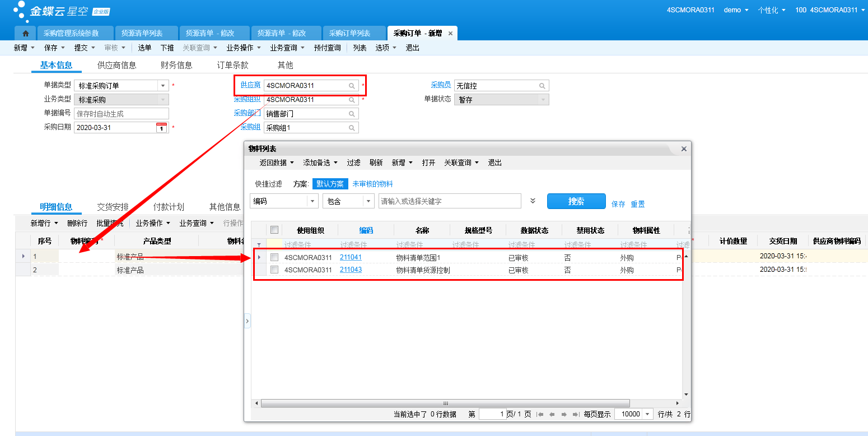
Task: Check the row checkbox for 211041
Action: coord(274,257)
